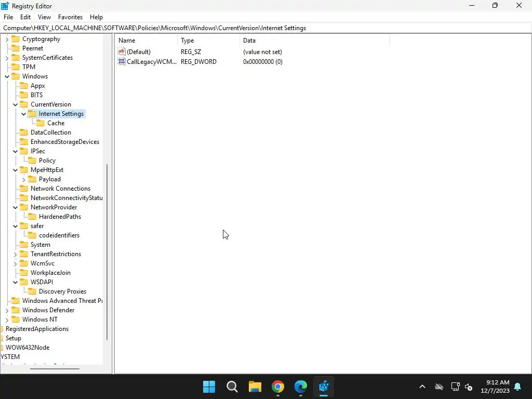This screenshot has height=399, width=532.
Task: Select the DataCollection folder icon
Action: [x=24, y=132]
